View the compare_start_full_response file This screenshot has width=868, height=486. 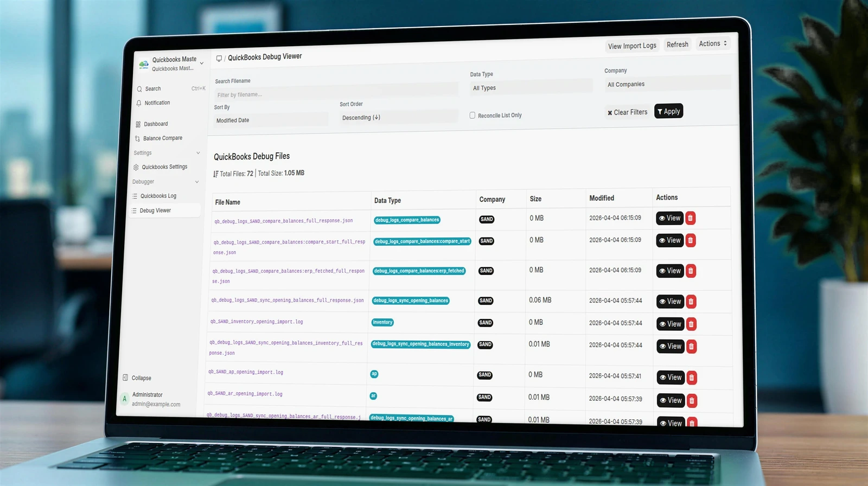(x=670, y=240)
